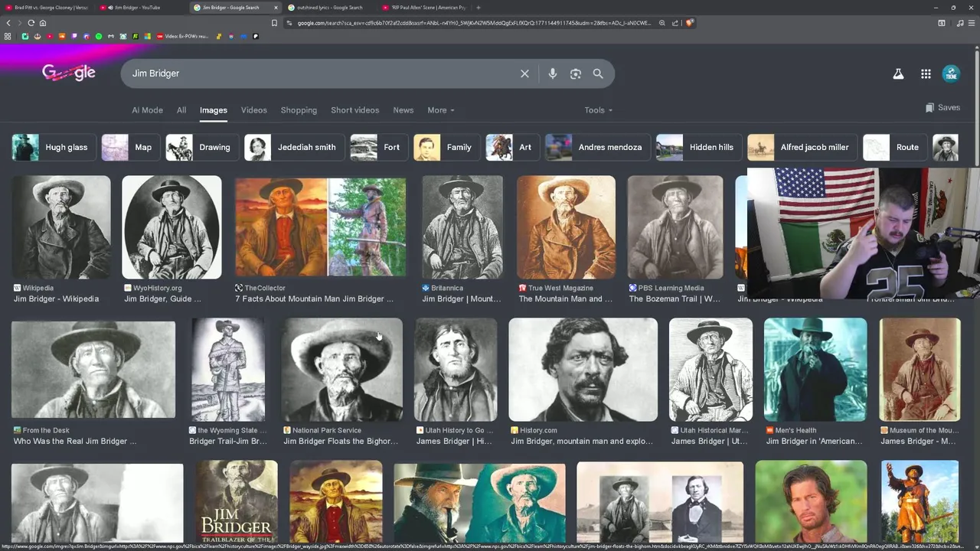Open the Spotify bookmark icon
980x551 pixels.
pyautogui.click(x=99, y=36)
